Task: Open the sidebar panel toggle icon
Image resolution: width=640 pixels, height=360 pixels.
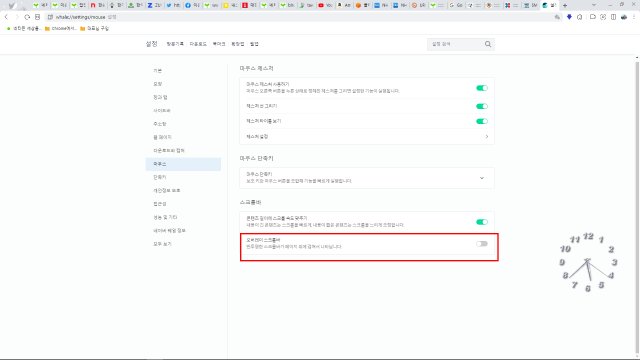Action: tap(613, 17)
